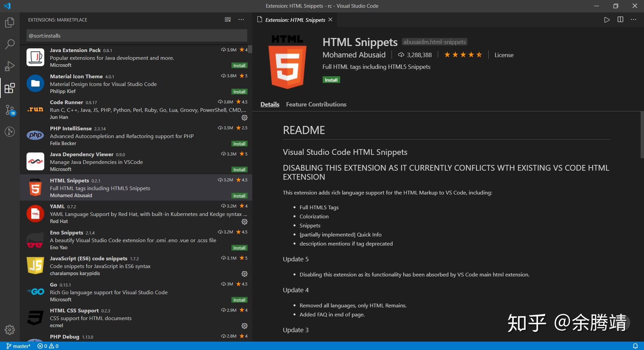The width and height of the screenshot is (644, 350).
Task: Open the Run and Debug view
Action: click(10, 66)
